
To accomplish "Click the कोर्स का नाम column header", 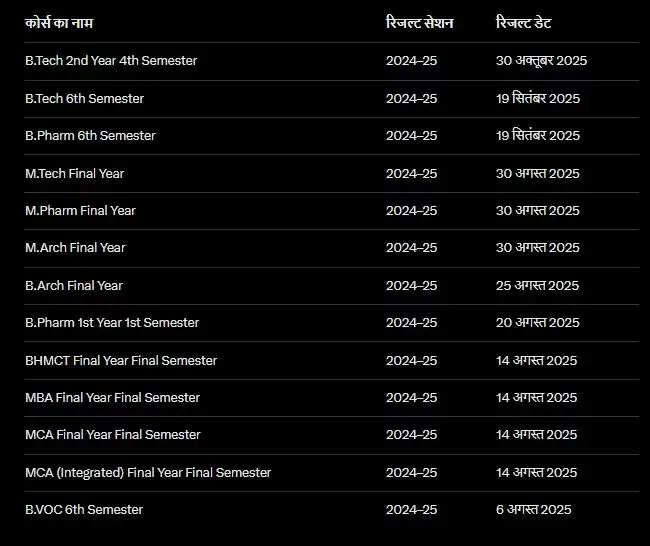I will click(59, 23).
